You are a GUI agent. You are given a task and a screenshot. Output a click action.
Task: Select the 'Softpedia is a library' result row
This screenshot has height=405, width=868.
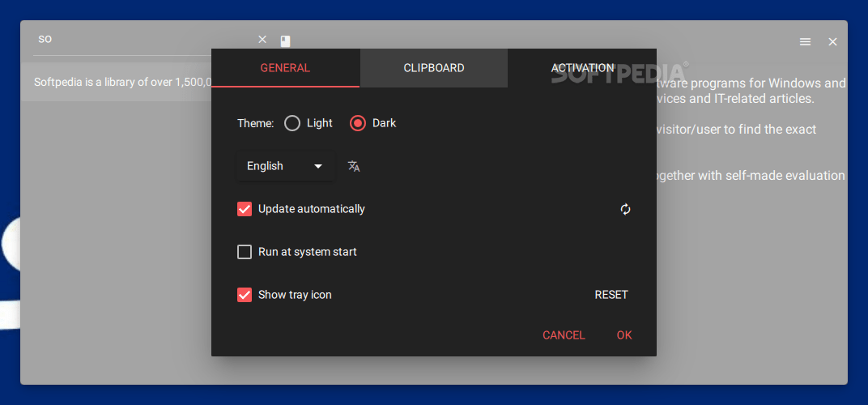click(x=117, y=82)
